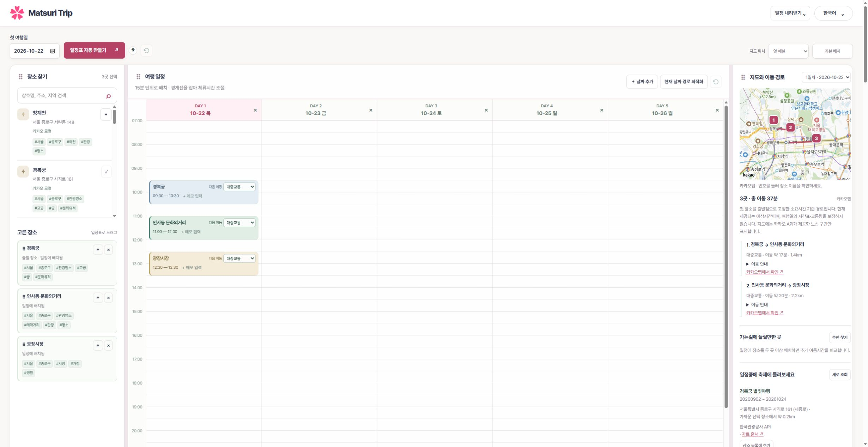This screenshot has height=447, width=868.
Task: Remove 광장시장 from the selected places
Action: coord(109,345)
